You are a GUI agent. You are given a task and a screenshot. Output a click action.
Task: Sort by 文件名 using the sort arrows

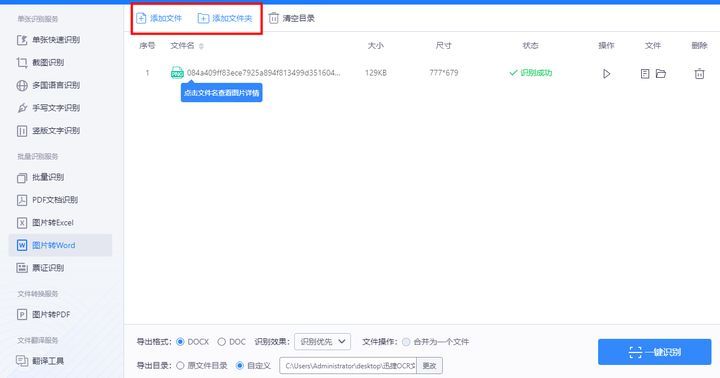click(x=201, y=46)
